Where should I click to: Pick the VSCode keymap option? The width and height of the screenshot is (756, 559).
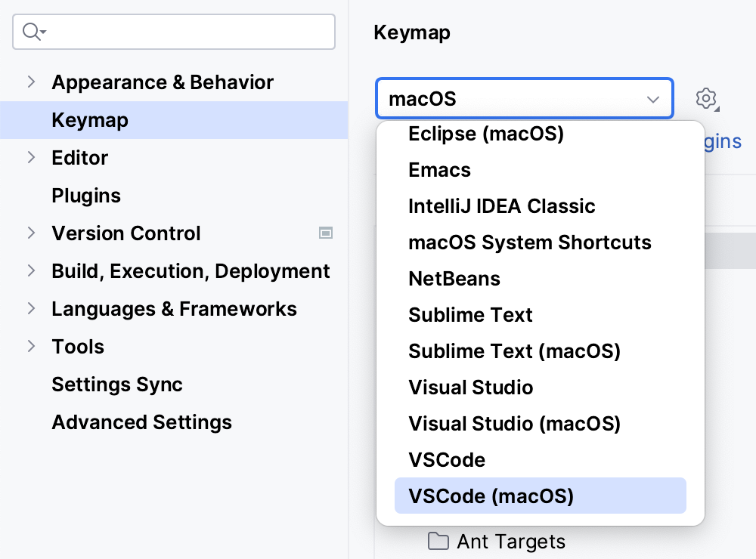[x=540, y=460]
